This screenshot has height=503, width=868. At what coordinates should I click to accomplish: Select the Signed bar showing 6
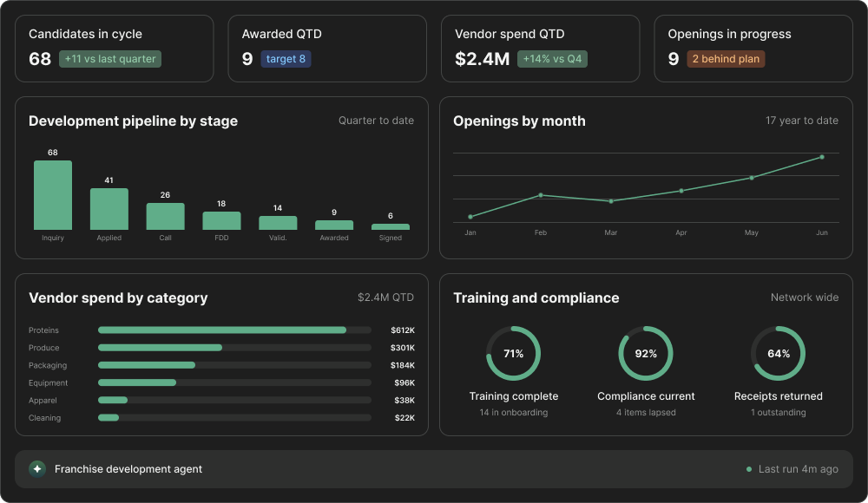391,226
